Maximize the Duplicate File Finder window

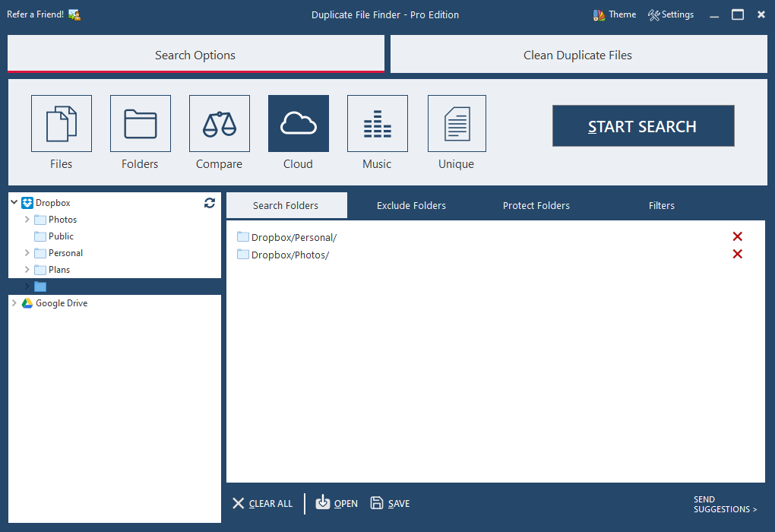[x=738, y=15]
